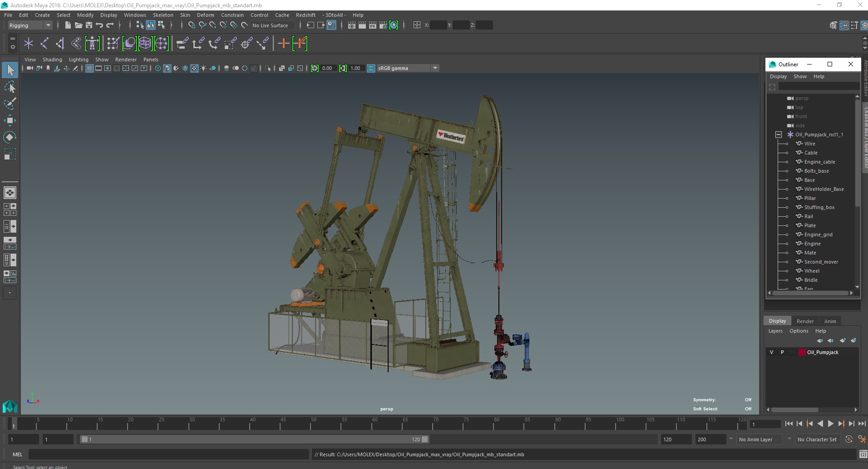
Task: Click the Undo icon in status line
Action: coord(99,25)
